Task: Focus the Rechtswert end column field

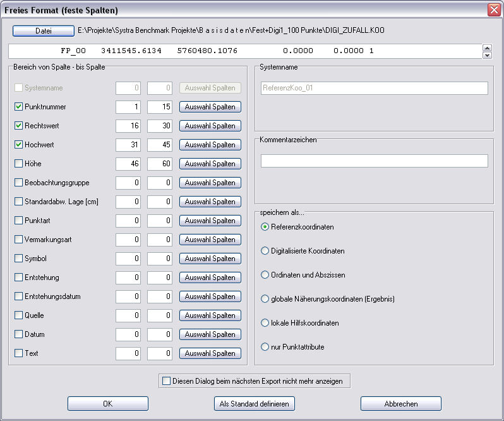Action: [x=160, y=126]
